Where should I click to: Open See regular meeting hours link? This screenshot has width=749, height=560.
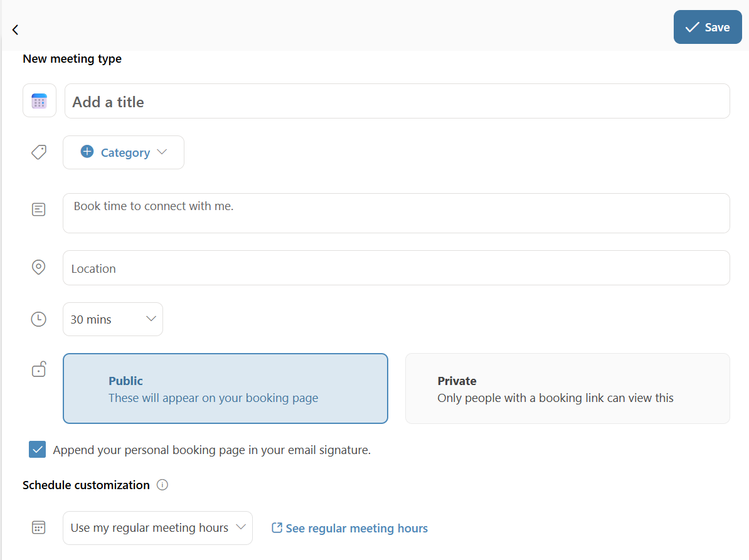(349, 528)
